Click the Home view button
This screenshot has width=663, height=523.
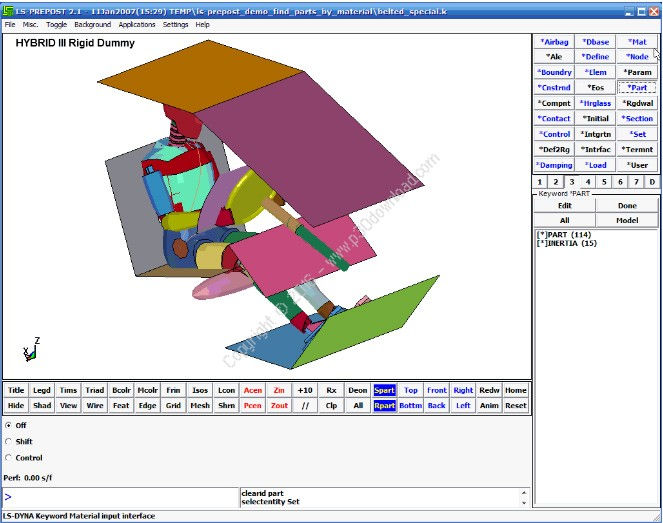(x=516, y=390)
